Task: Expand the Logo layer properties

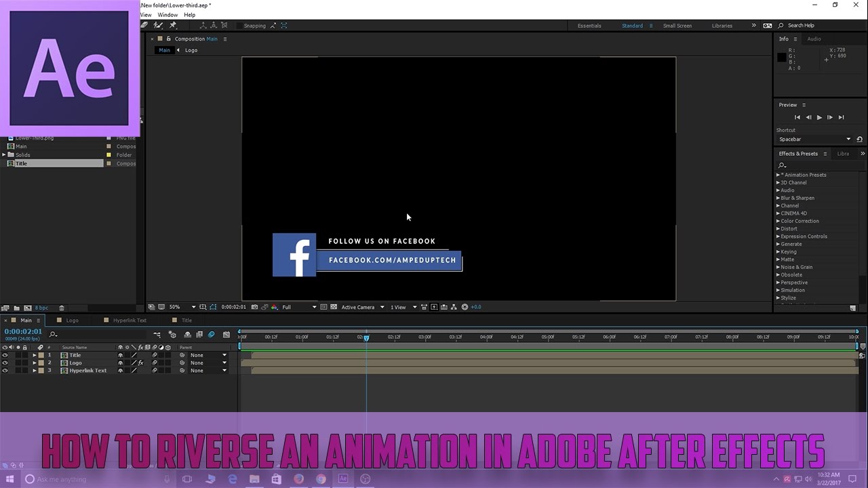Action: [35, 363]
